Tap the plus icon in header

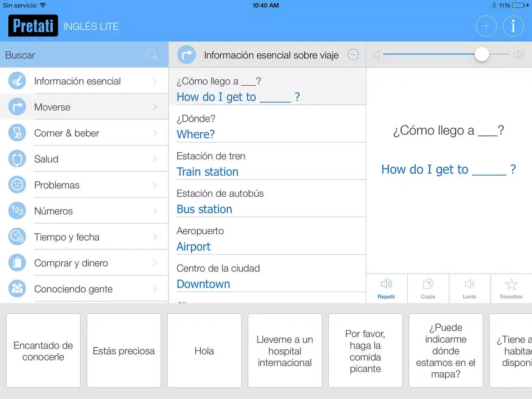click(486, 26)
